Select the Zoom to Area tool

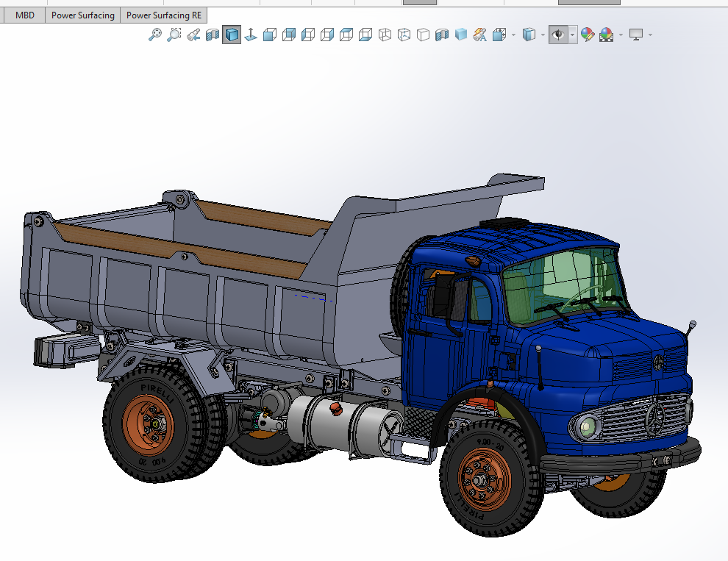pyautogui.click(x=174, y=35)
